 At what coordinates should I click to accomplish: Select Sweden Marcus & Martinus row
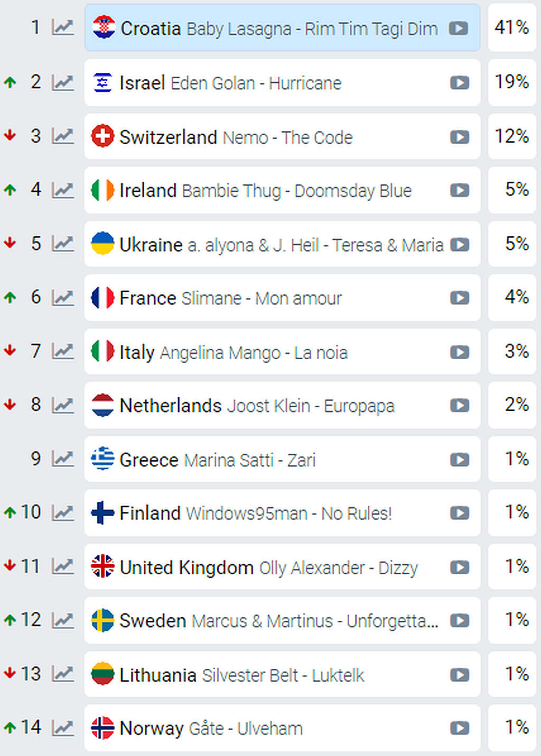pyautogui.click(x=282, y=620)
